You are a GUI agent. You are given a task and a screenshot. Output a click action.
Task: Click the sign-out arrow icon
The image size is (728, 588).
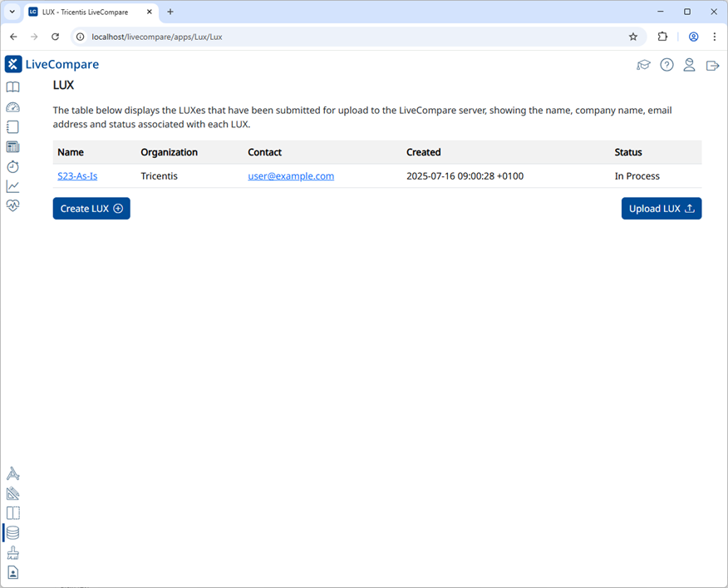(x=712, y=65)
